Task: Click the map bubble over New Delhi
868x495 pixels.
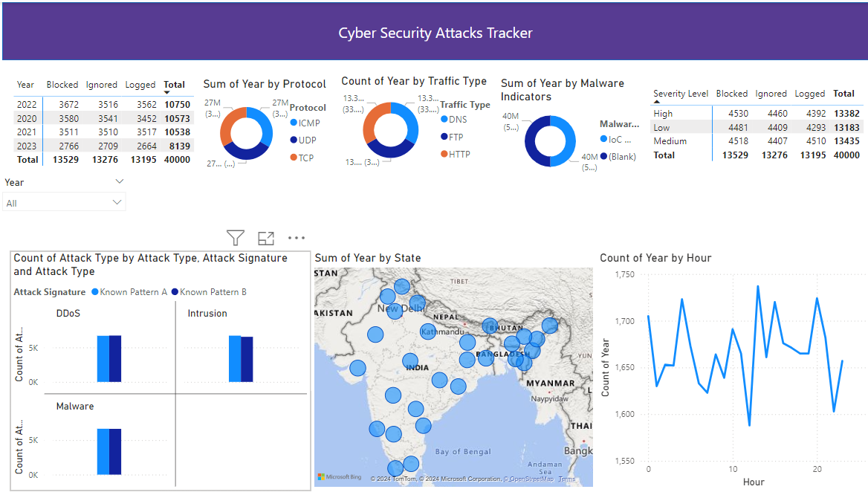Action: pos(395,311)
